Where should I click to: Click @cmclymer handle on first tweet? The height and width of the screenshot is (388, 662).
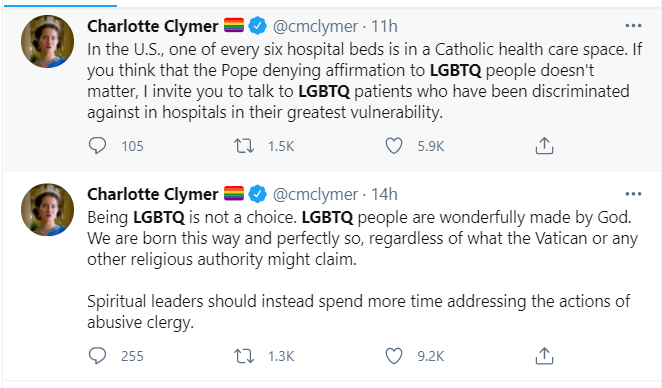(x=315, y=27)
